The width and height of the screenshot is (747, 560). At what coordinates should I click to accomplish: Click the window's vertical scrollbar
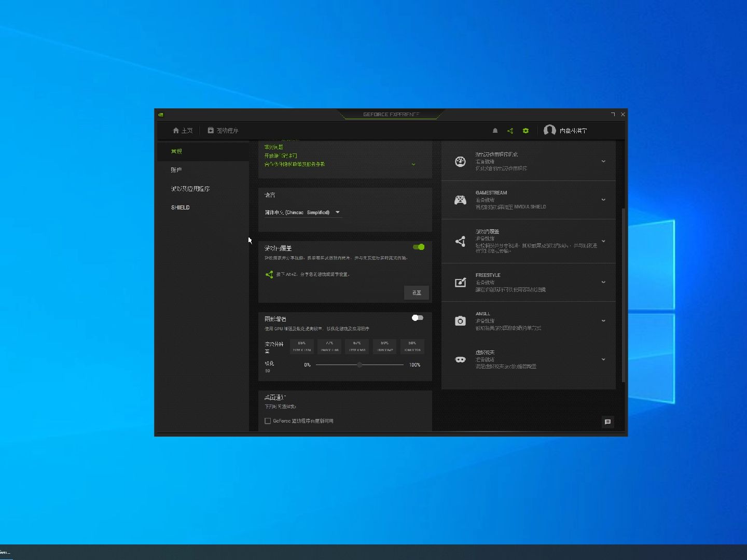pyautogui.click(x=623, y=295)
